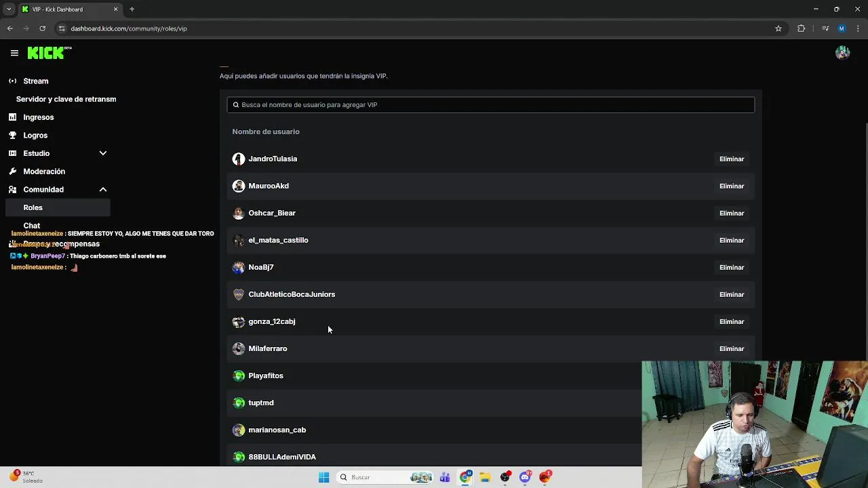The height and width of the screenshot is (488, 868).
Task: Remove ClubAtleticoBocaJuniors with Eliminar
Action: tap(732, 294)
